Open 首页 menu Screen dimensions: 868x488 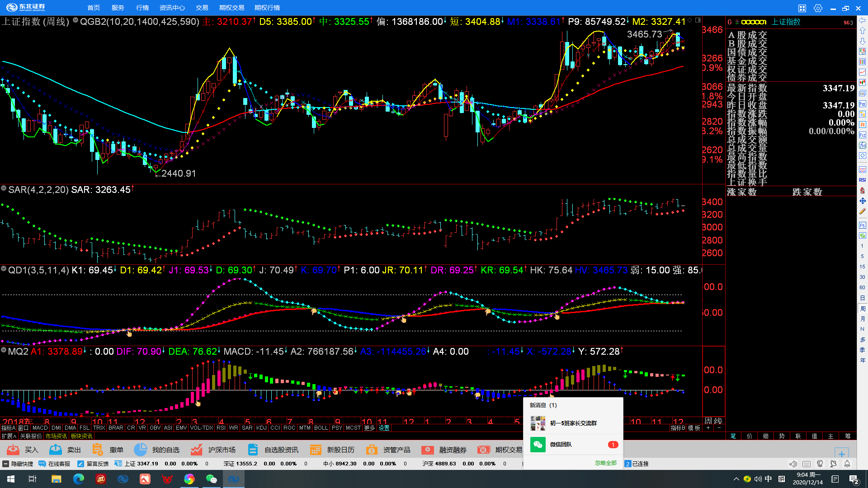[x=94, y=8]
